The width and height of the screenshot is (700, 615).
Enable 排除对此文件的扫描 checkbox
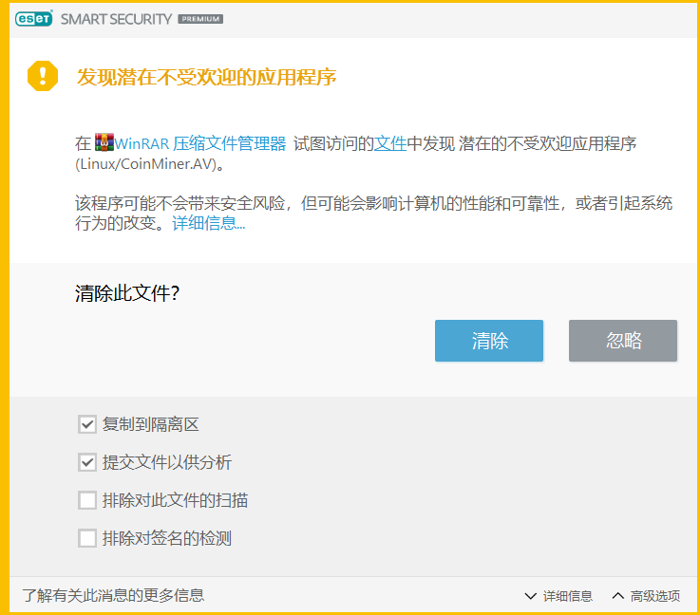click(87, 500)
